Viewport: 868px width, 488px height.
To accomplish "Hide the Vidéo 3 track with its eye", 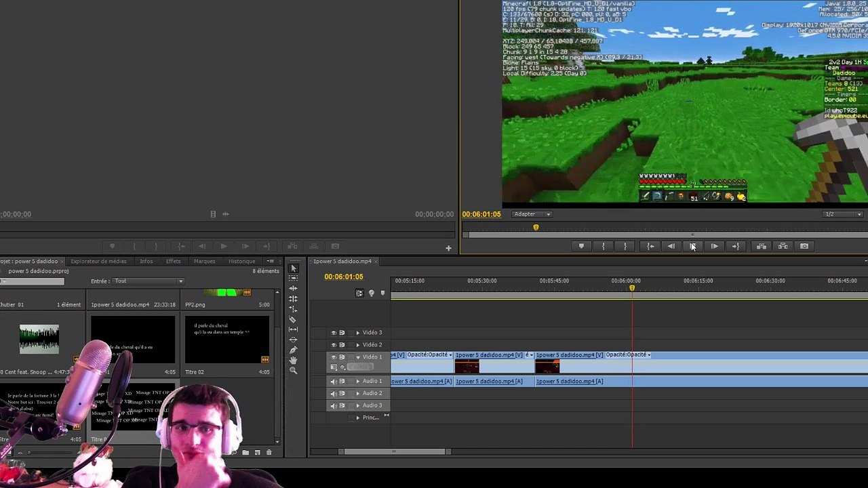I will pyautogui.click(x=334, y=333).
